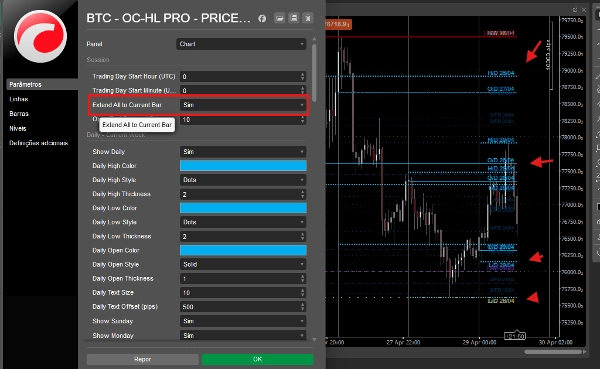Viewport: 600px width, 369px height.
Task: Select the Parâmetros tab in the sidebar
Action: (42, 84)
